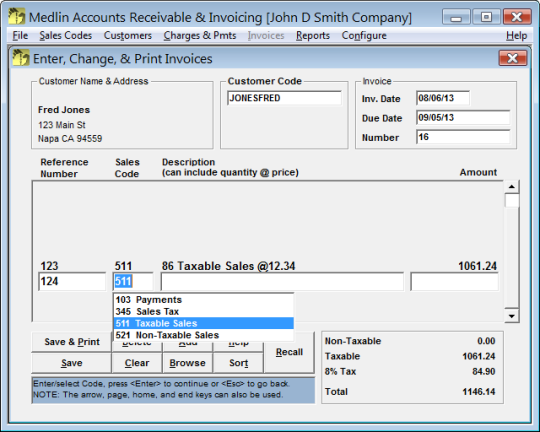Image resolution: width=540 pixels, height=432 pixels.
Task: Open the Configure menu
Action: (364, 35)
